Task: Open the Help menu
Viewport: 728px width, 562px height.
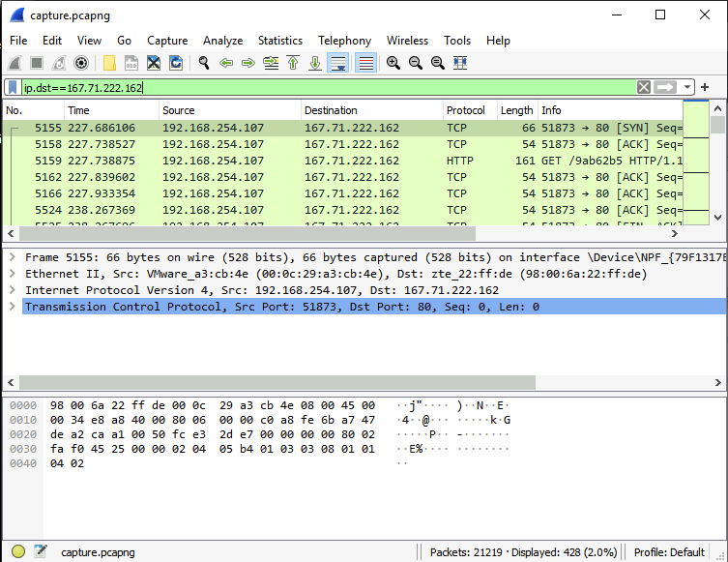Action: point(498,41)
